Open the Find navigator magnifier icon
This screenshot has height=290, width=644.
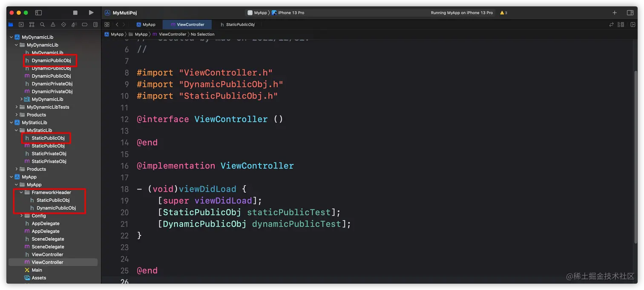42,25
